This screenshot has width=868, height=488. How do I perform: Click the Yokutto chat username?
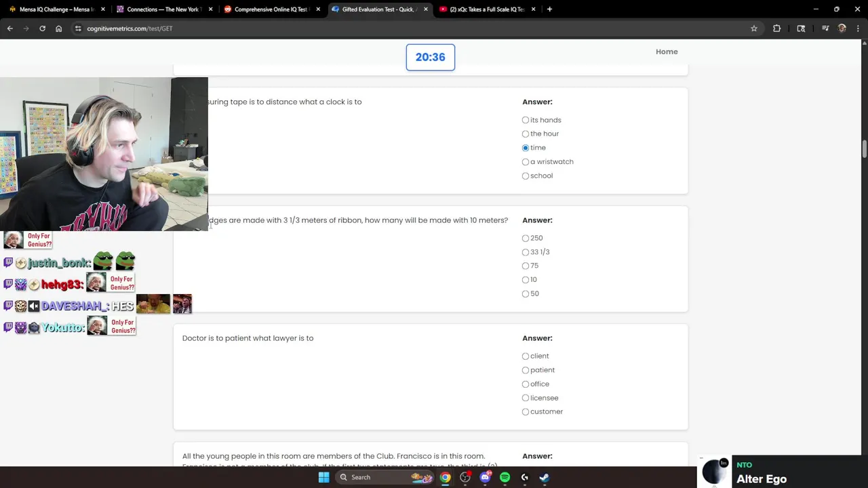[x=62, y=327]
